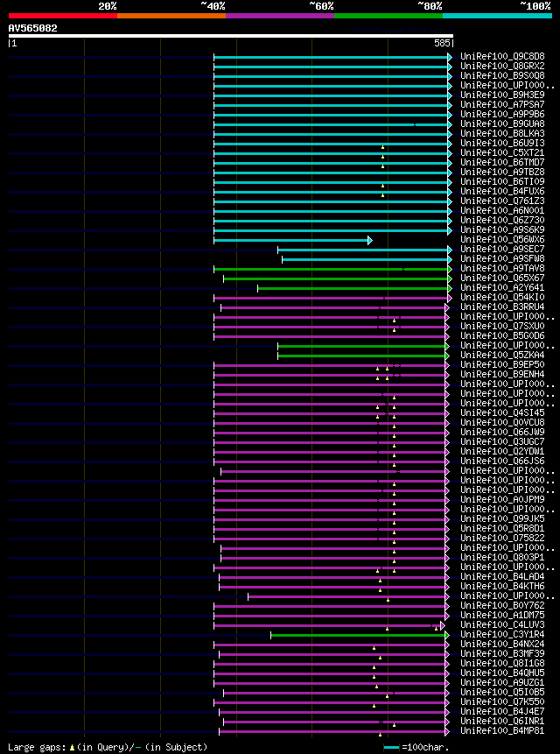Select the UniRef100_Q7SXU0 label
This screenshot has height=754, width=560.
coord(502,326)
